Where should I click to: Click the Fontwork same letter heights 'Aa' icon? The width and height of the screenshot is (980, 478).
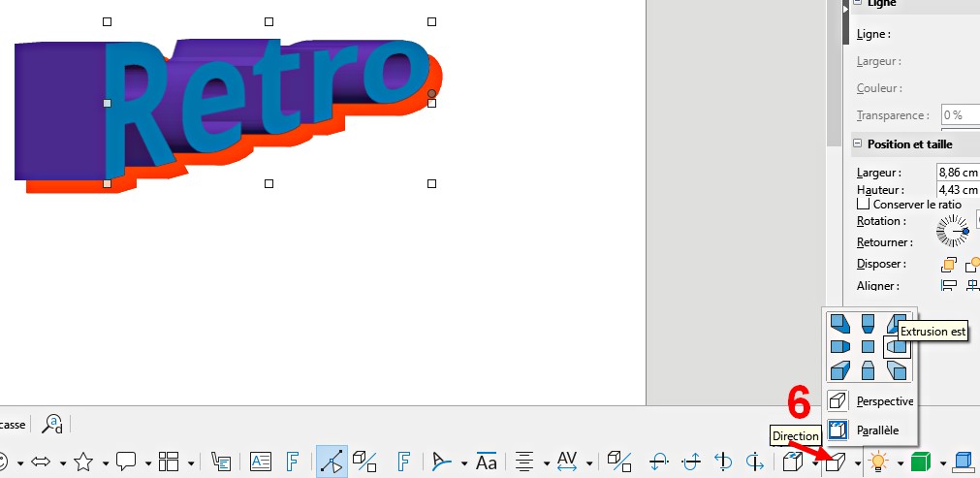[487, 462]
